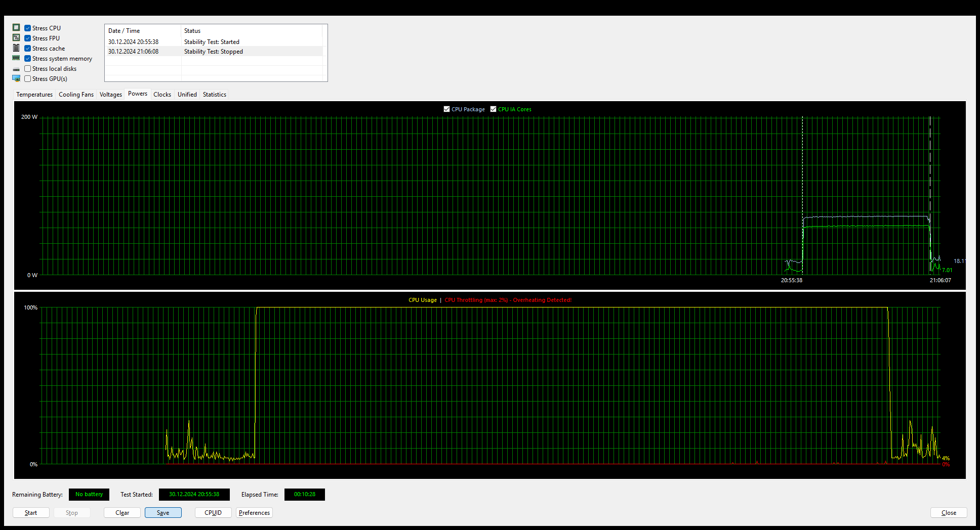Go to the Statistics tab

coord(214,95)
